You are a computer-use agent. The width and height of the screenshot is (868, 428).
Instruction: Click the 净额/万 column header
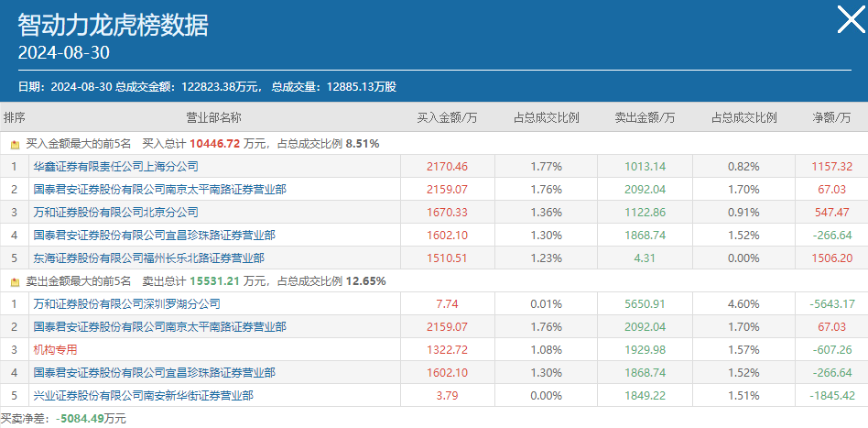pos(831,117)
